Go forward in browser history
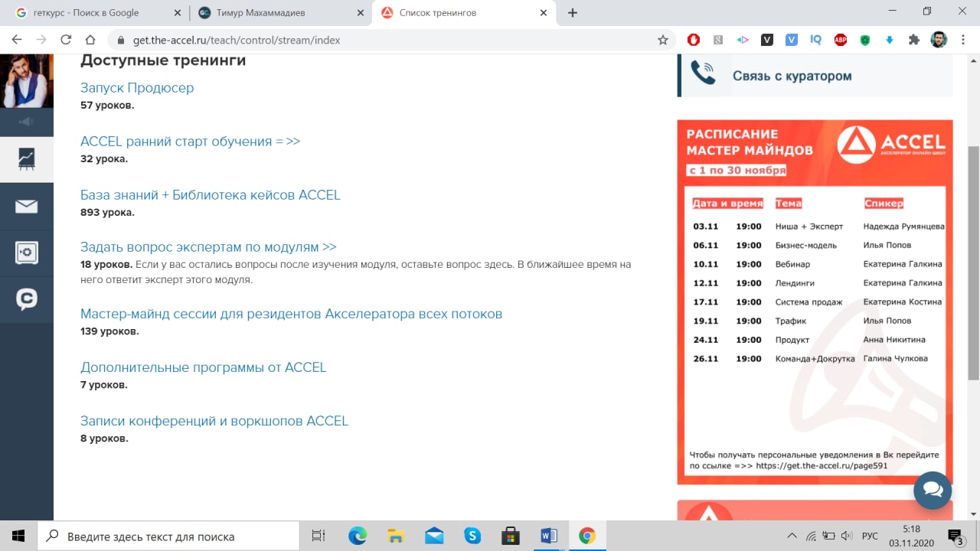The image size is (980, 551). [x=41, y=40]
